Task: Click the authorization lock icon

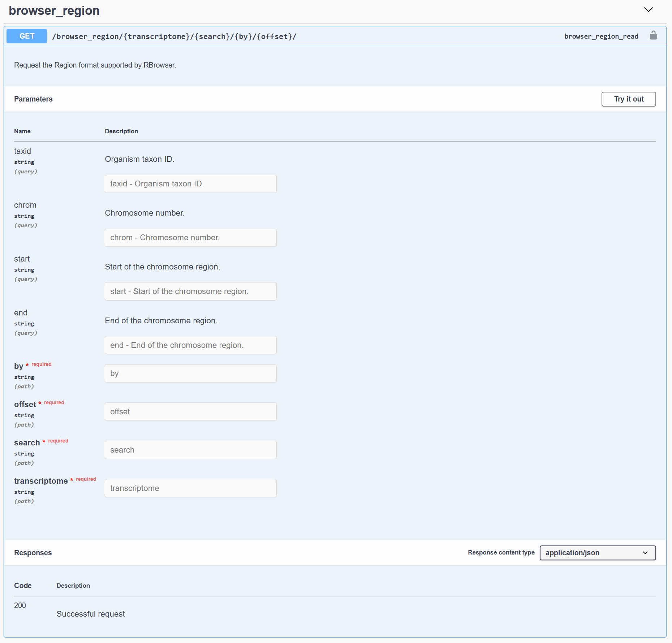Action: [x=653, y=35]
